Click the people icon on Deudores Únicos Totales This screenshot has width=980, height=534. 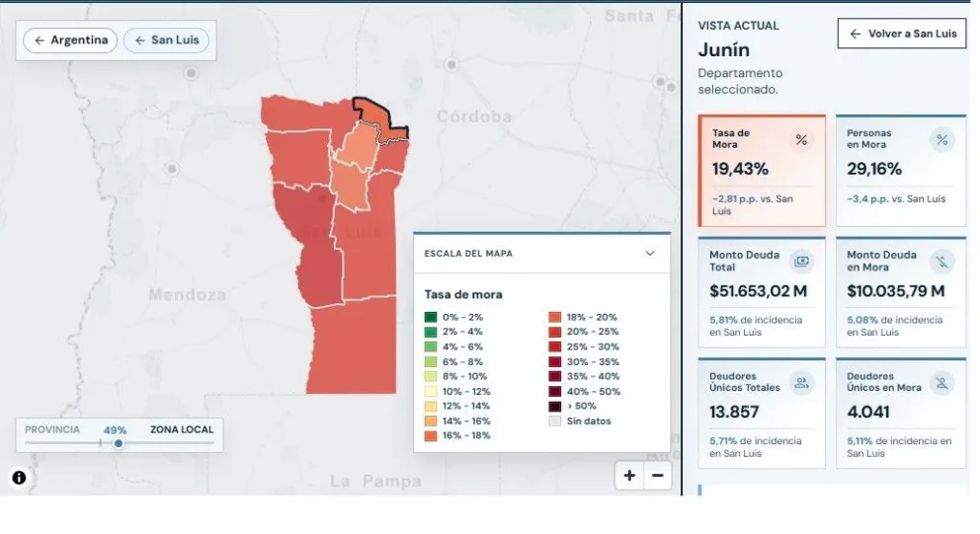pos(801,383)
